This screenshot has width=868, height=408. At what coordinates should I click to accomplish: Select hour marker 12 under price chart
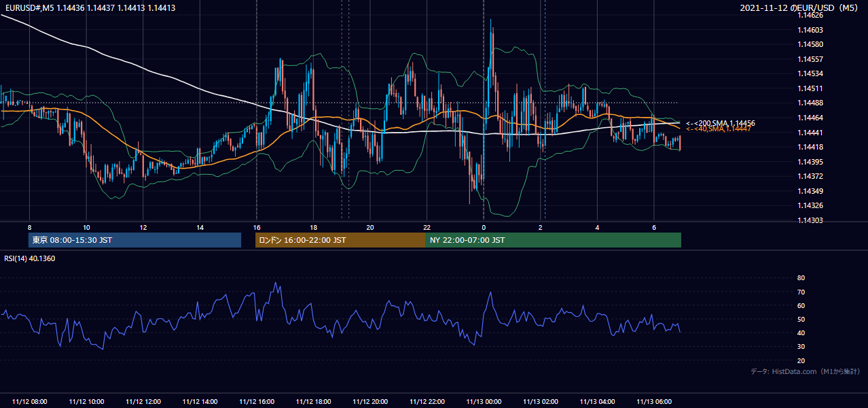click(x=143, y=226)
